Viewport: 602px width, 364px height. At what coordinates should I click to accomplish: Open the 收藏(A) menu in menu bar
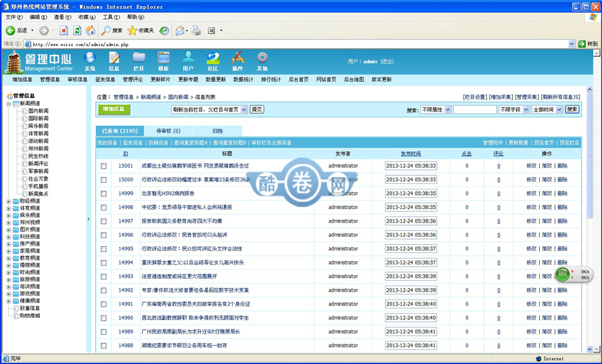87,17
